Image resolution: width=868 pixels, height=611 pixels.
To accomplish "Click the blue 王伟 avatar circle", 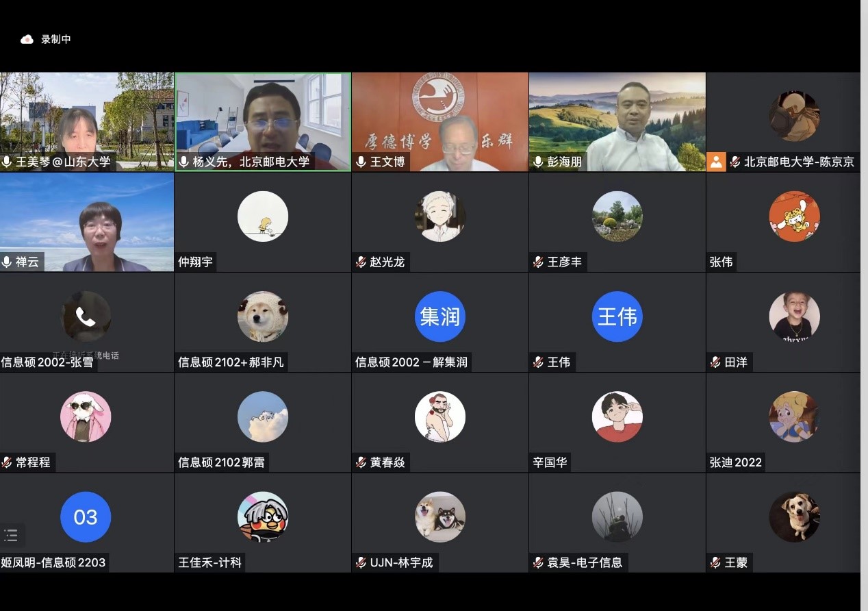I will pyautogui.click(x=617, y=316).
